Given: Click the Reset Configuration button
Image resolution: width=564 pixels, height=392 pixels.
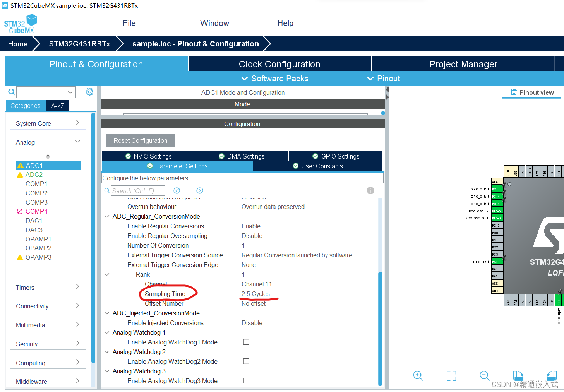Looking at the screenshot, I should [140, 140].
